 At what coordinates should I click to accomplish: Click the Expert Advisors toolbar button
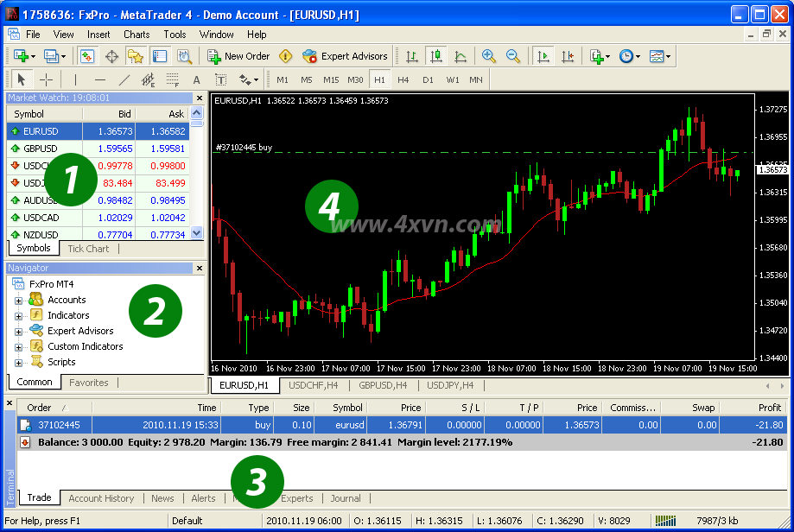tap(345, 56)
